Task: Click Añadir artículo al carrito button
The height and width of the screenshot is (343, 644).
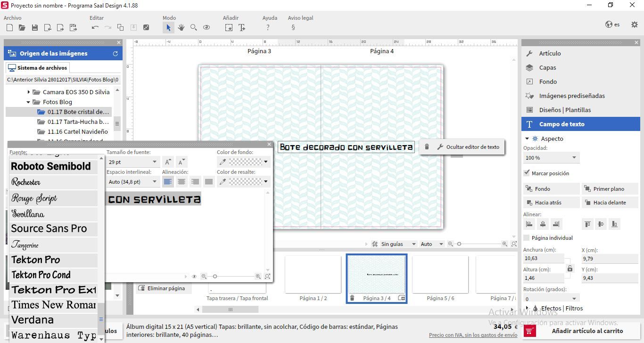Action: 581,331
